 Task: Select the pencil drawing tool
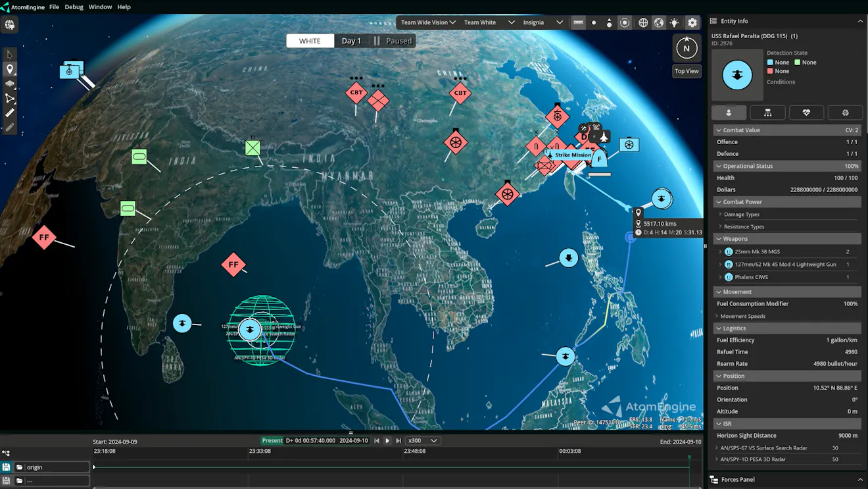tap(10, 127)
